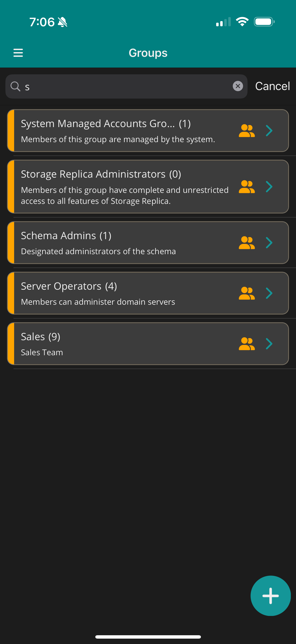Cancel the group search
The image size is (296, 644).
272,86
